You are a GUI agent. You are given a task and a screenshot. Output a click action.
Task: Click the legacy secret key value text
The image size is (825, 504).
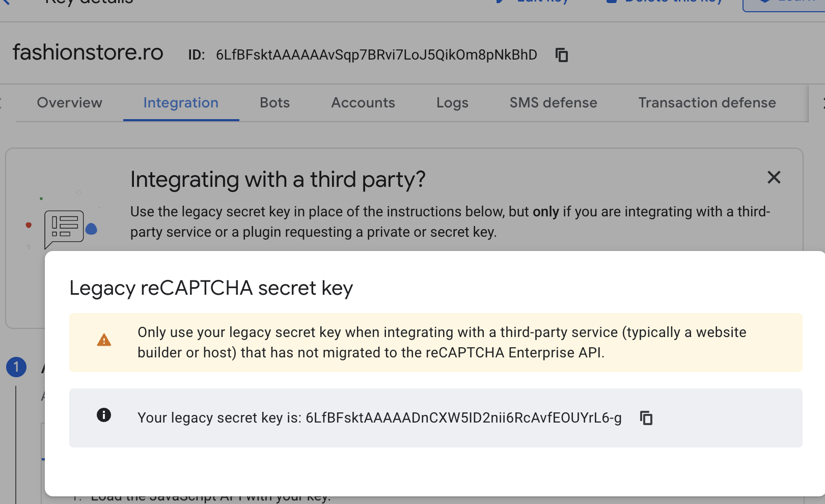(463, 418)
